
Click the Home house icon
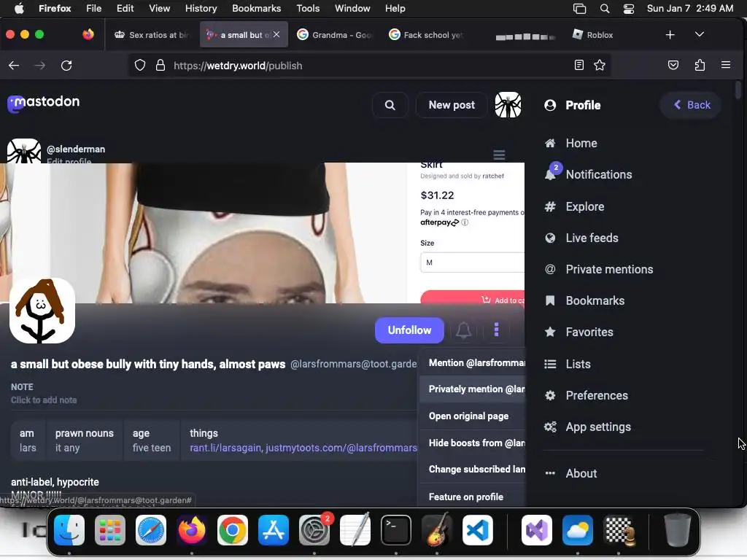click(550, 144)
